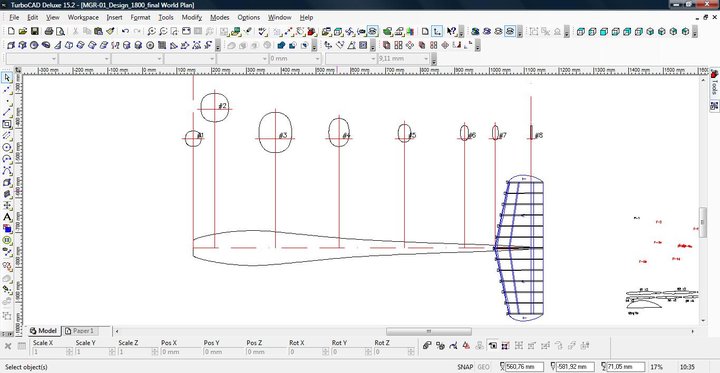
Task: Open the File menu
Action: coord(14,17)
